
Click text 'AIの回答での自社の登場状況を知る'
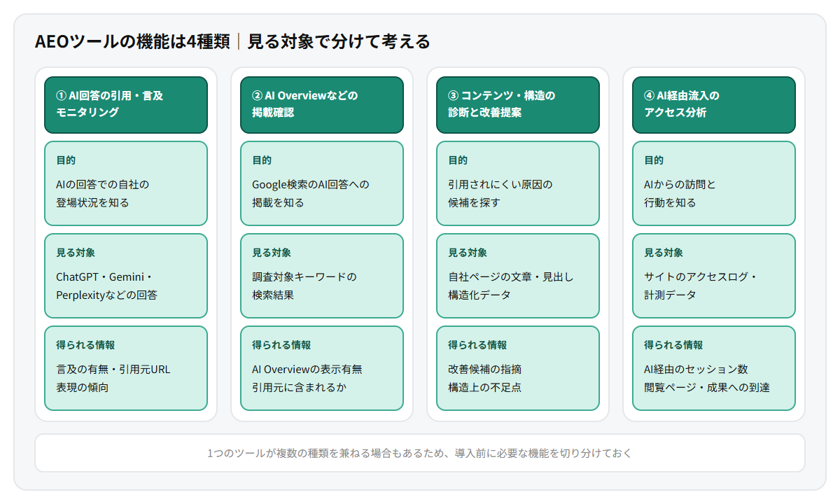(x=102, y=194)
